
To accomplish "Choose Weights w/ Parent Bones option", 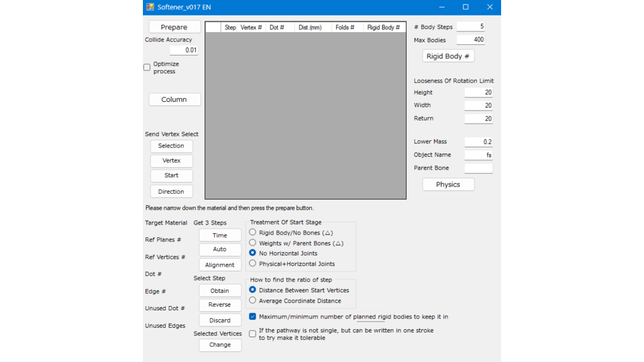I will 253,243.
